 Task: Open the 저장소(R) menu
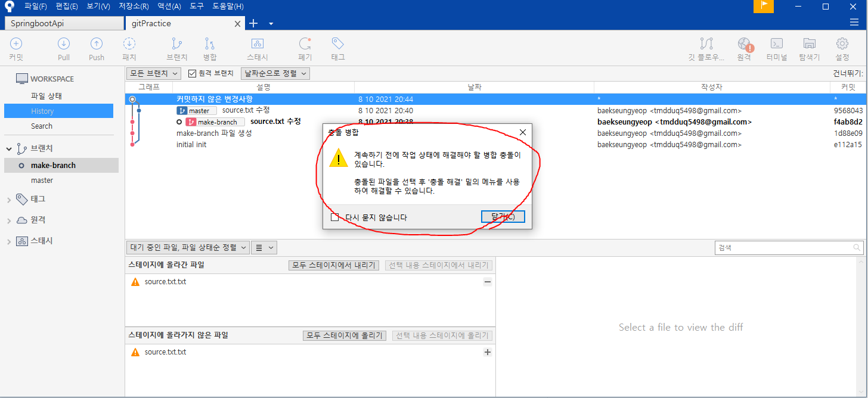[134, 6]
